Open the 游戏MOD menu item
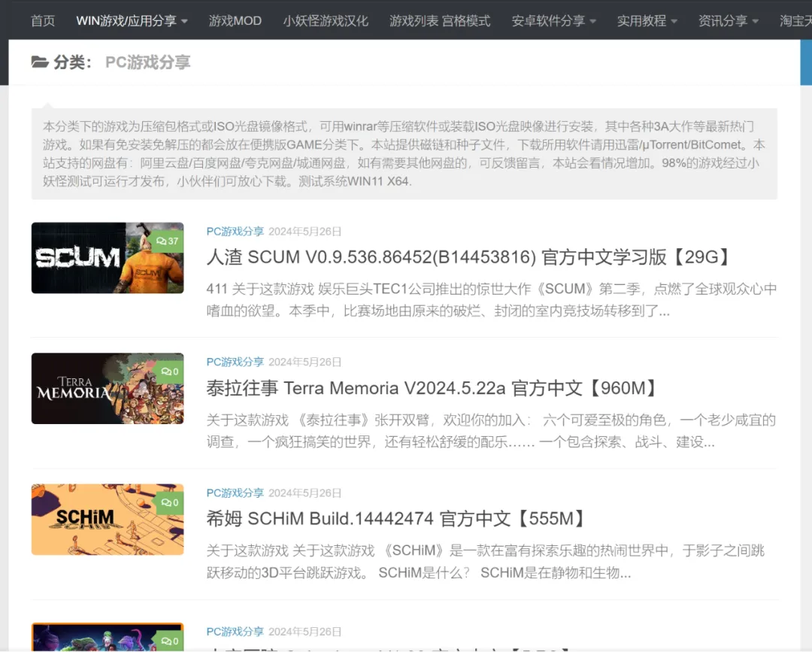The width and height of the screenshot is (812, 652). [x=235, y=20]
